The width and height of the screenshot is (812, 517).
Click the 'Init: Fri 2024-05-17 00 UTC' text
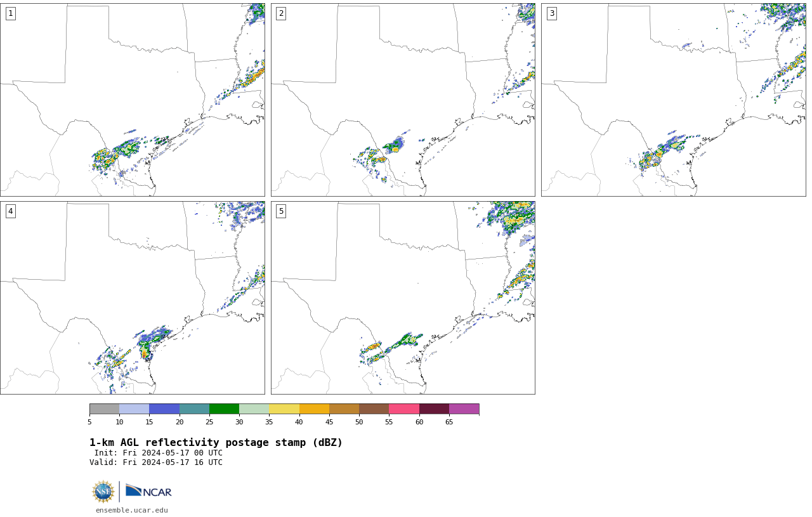coord(159,453)
